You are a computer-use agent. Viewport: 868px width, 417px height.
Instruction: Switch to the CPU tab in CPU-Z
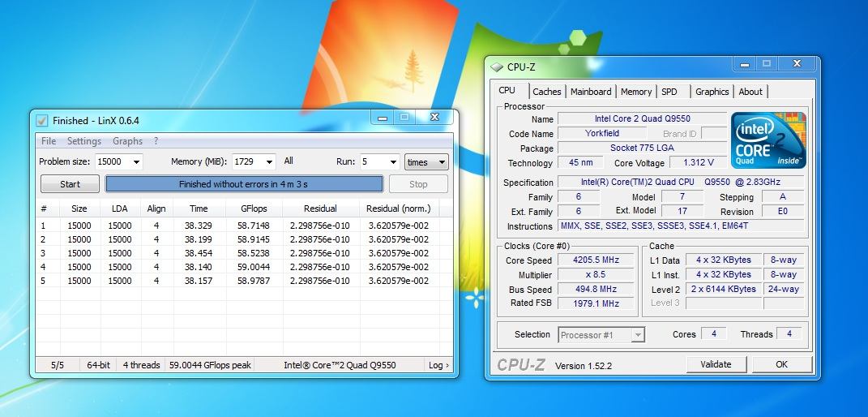pyautogui.click(x=507, y=90)
